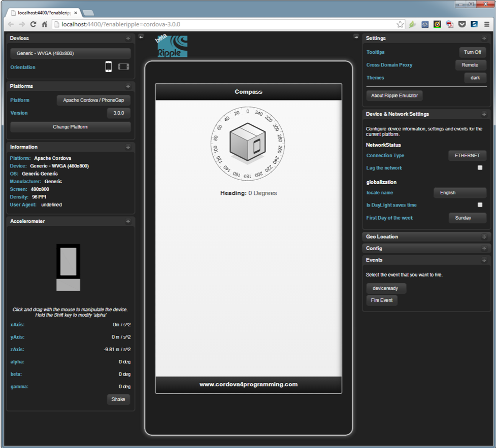Click the browser address bar

223,24
